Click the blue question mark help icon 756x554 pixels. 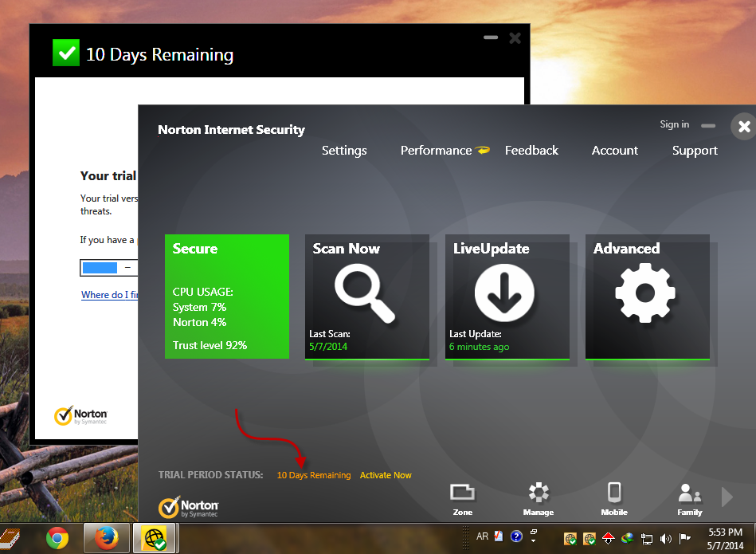point(516,536)
